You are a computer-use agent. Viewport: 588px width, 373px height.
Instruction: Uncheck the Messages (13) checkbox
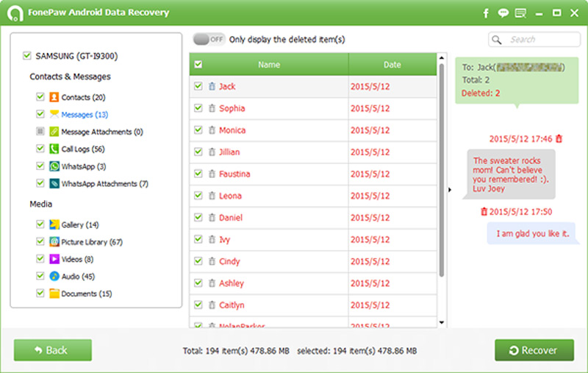tap(40, 114)
